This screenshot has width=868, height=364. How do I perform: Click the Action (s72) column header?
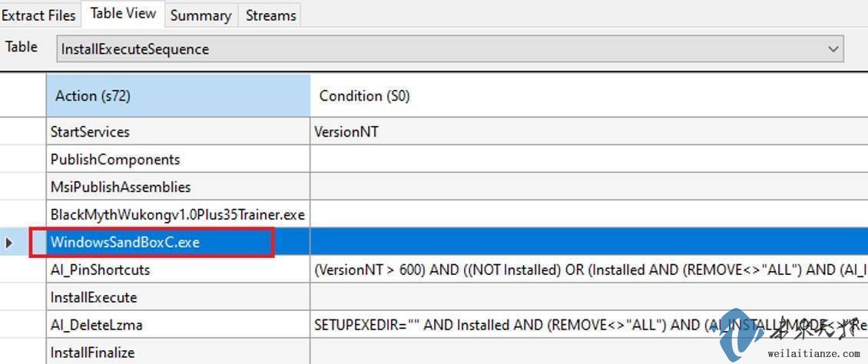(178, 96)
